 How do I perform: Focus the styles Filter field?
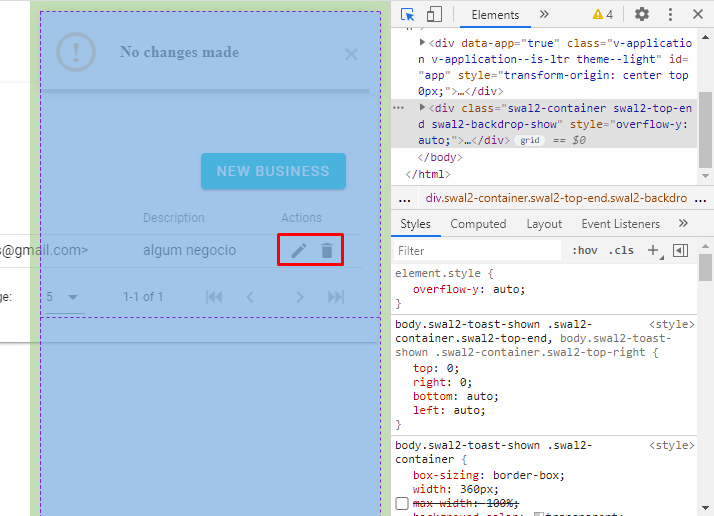(477, 251)
